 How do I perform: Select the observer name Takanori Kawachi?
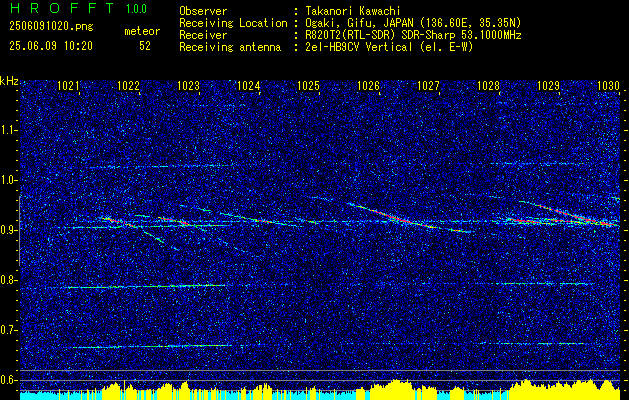click(x=353, y=11)
